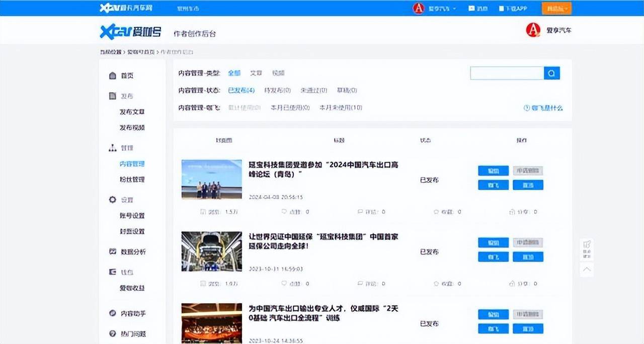Viewport: 644px width, 344px height.
Task: Click the 数据分析 chart icon in sidebar
Action: tap(113, 251)
